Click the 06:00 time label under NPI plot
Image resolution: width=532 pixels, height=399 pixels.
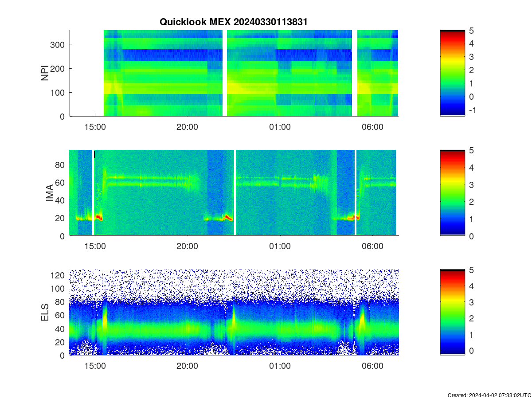(x=373, y=127)
